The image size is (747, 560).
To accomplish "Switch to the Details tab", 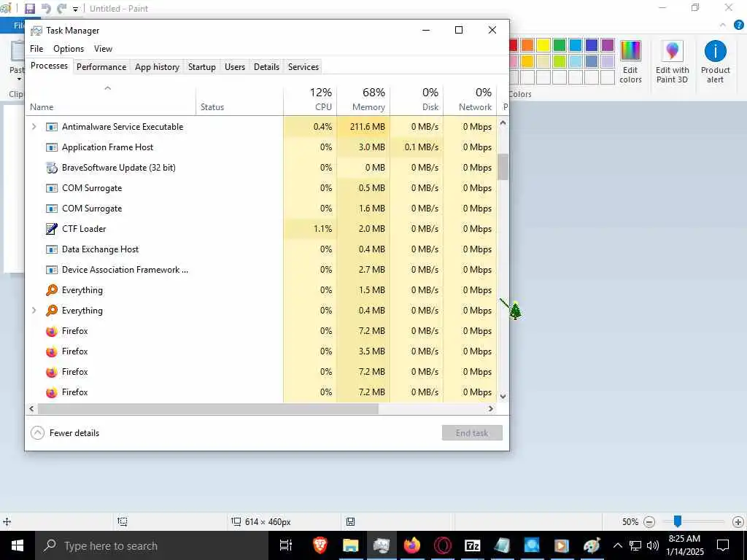I will coord(266,66).
